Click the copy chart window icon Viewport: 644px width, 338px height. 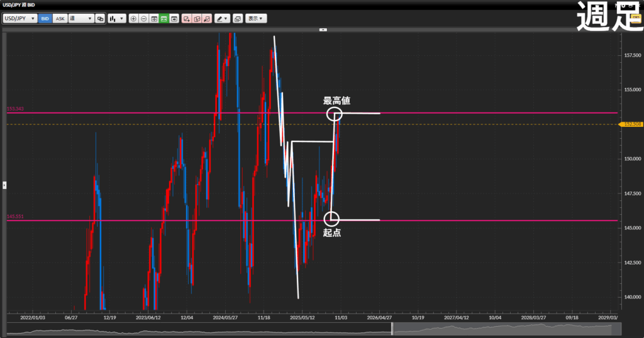coord(238,19)
